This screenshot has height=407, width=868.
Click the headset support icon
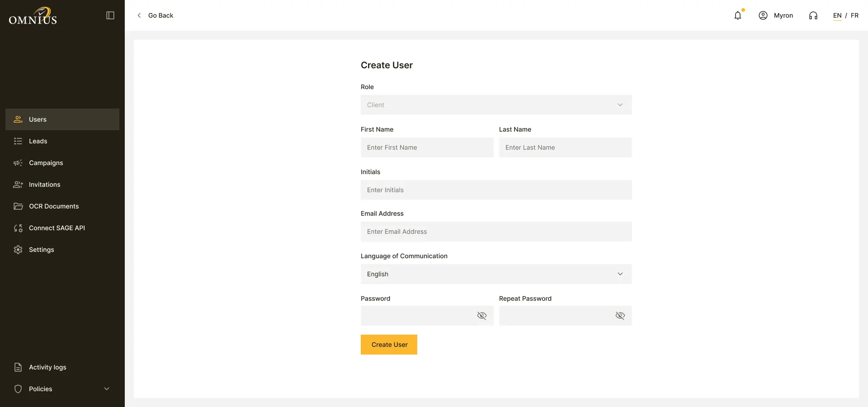pos(813,15)
